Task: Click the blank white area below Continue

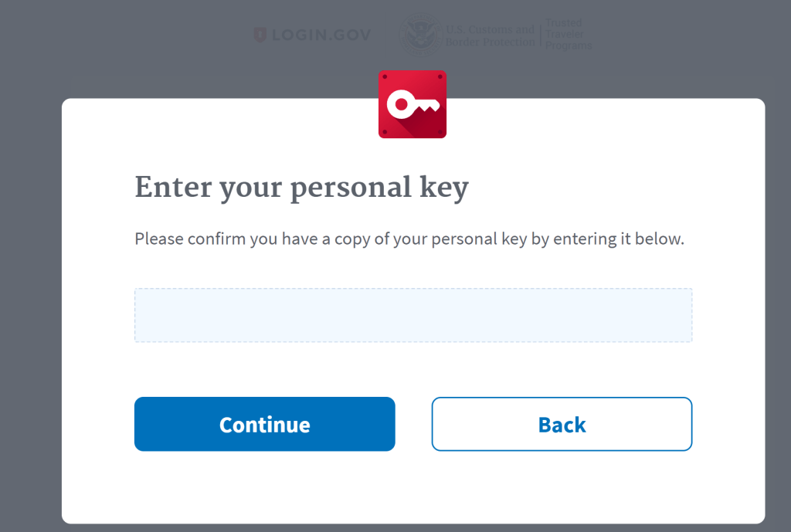Action: (264, 486)
